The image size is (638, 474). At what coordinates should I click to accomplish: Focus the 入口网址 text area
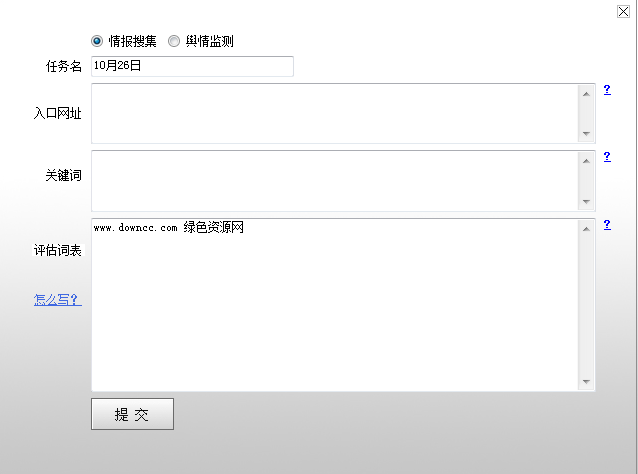point(335,113)
